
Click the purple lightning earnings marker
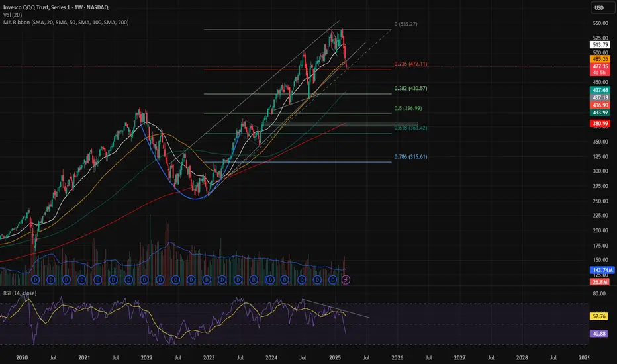pos(346,280)
